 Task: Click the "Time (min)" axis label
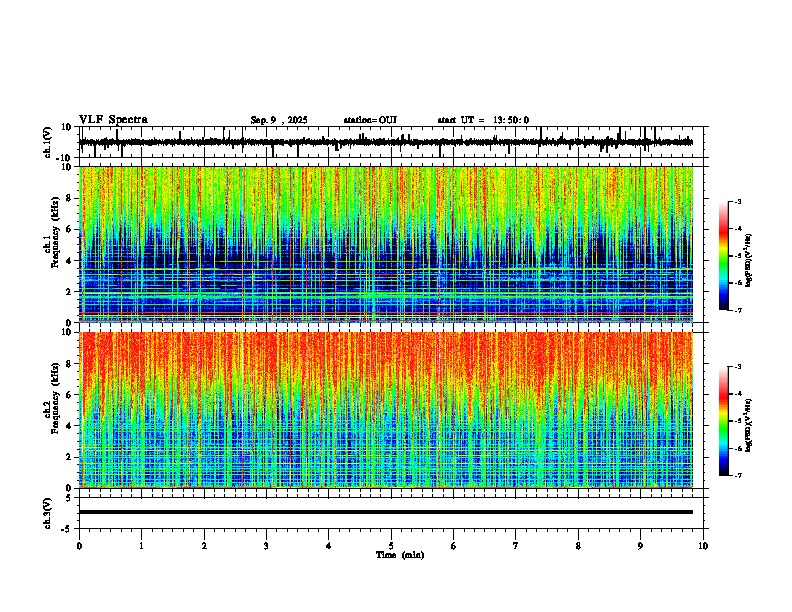pos(400,555)
